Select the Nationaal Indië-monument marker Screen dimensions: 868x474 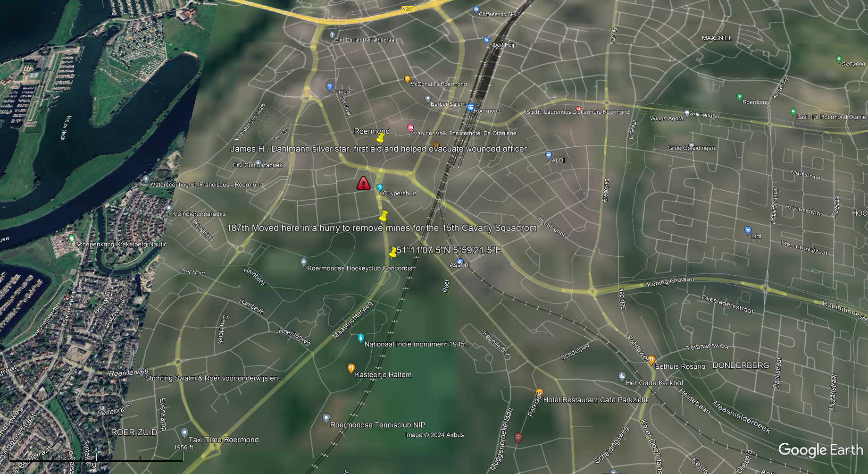(360, 338)
